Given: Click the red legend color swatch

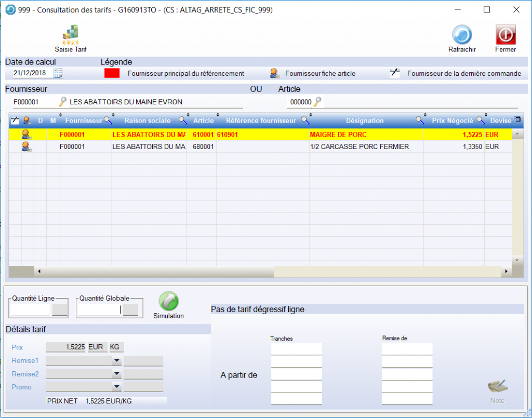Looking at the screenshot, I should pyautogui.click(x=112, y=73).
